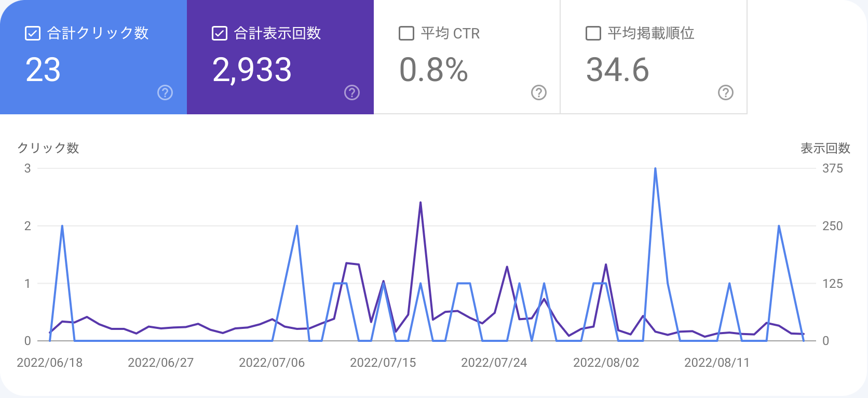Click the 2022/08/02 date label
This screenshot has height=398, width=868.
point(606,363)
